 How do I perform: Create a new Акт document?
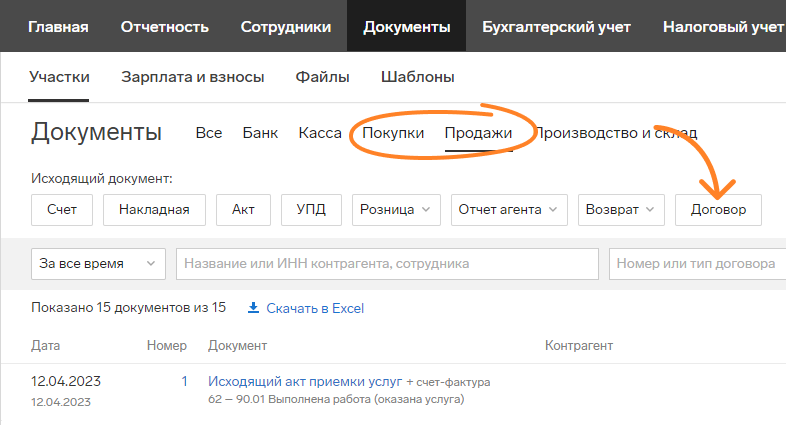point(243,209)
